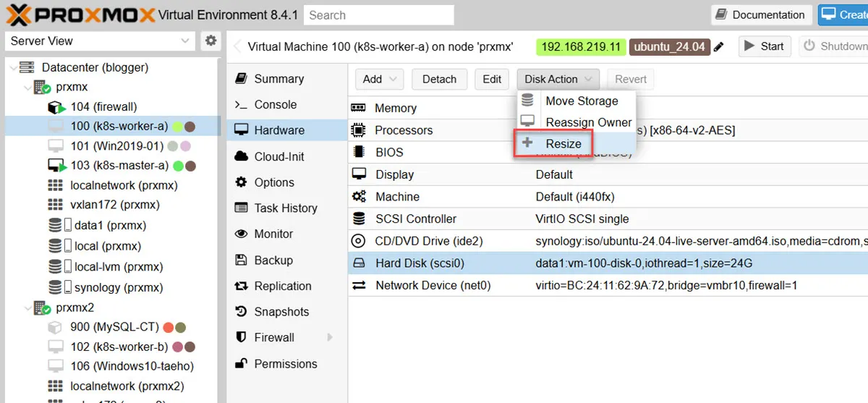Click the Hard Disk (scsi0) drive icon
Screen dimensions: 868x403
358,263
